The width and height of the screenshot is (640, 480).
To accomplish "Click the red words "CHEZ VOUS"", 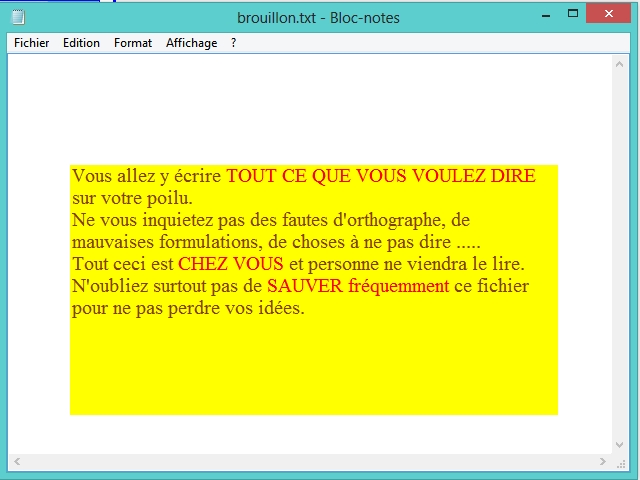I will 231,264.
